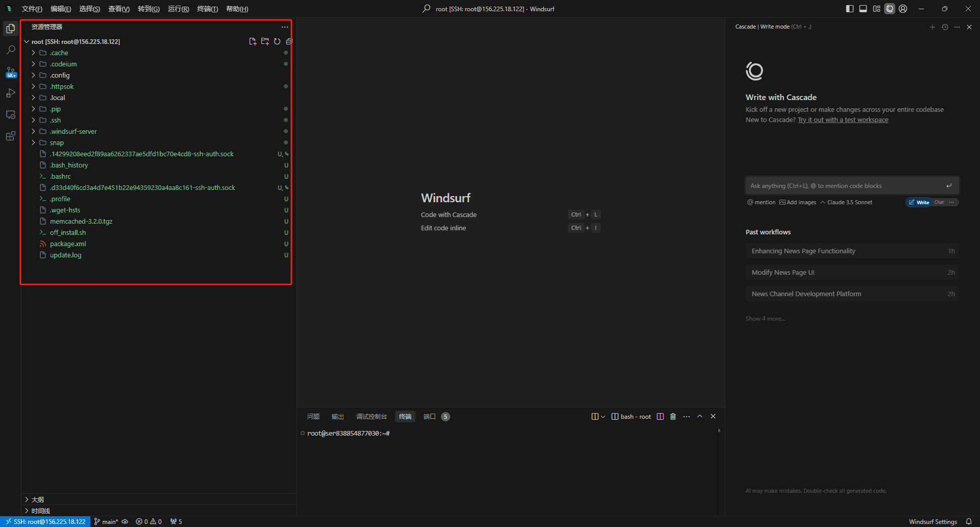The image size is (980, 527).
Task: Toggle the primary sidebar layout button
Action: (x=849, y=9)
